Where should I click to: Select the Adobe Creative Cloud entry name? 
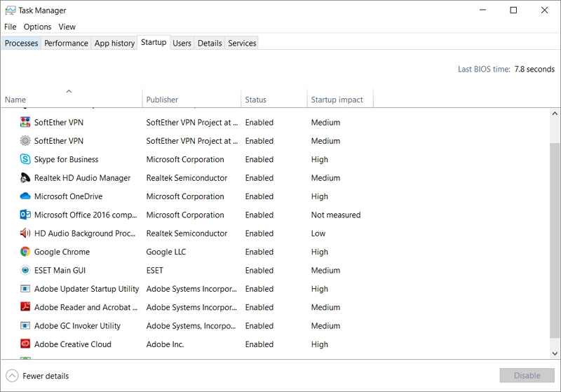(x=73, y=344)
